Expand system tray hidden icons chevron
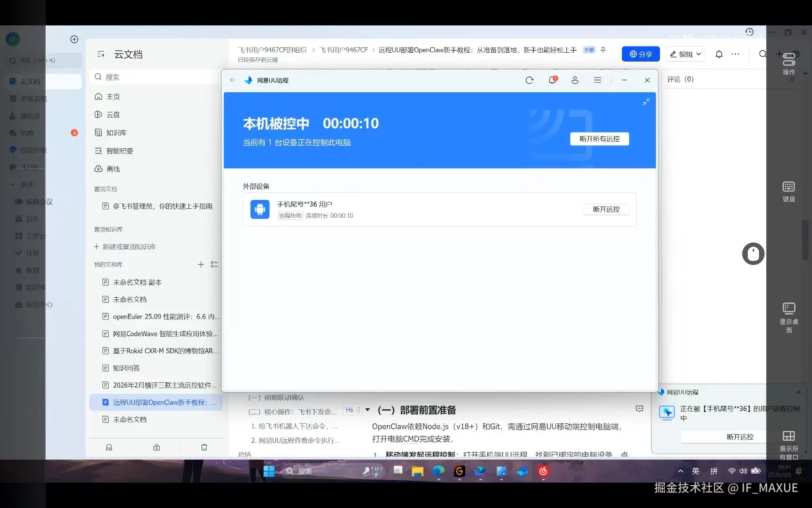Screen dimensions: 812x508 point(680,471)
